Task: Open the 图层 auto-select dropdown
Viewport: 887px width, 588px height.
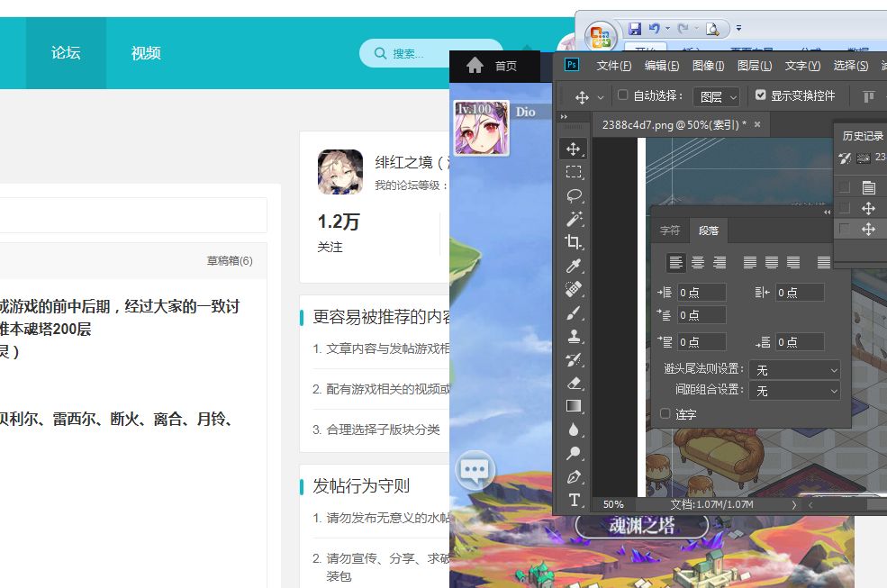Action: point(716,96)
